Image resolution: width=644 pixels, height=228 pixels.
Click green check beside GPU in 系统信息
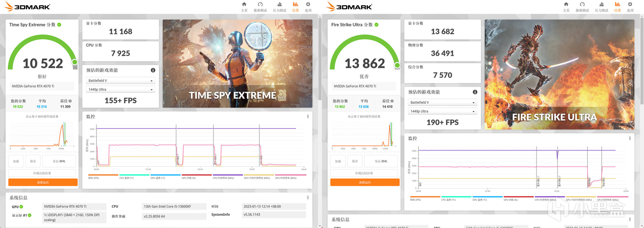pos(21,207)
